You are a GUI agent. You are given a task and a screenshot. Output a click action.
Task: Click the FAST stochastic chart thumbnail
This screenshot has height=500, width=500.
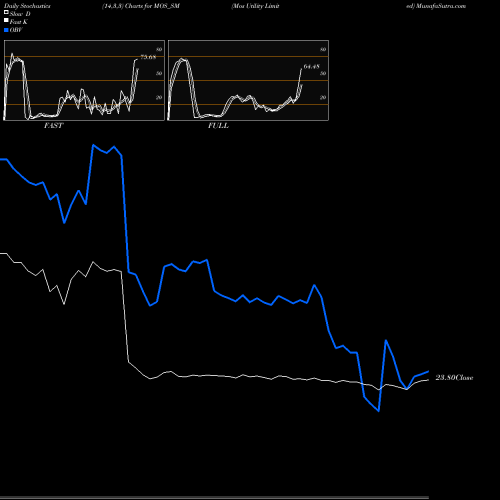click(84, 80)
